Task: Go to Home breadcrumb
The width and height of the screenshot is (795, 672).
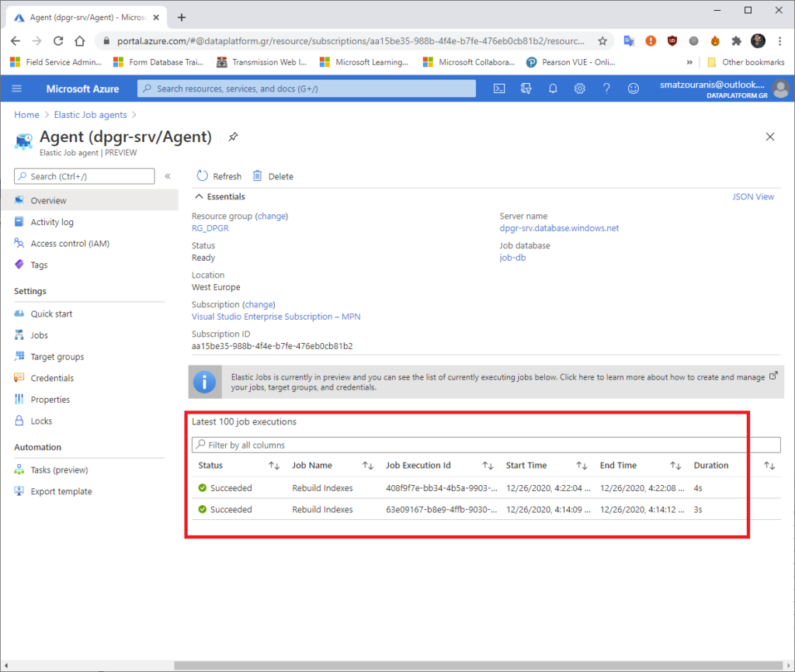Action: pos(26,115)
